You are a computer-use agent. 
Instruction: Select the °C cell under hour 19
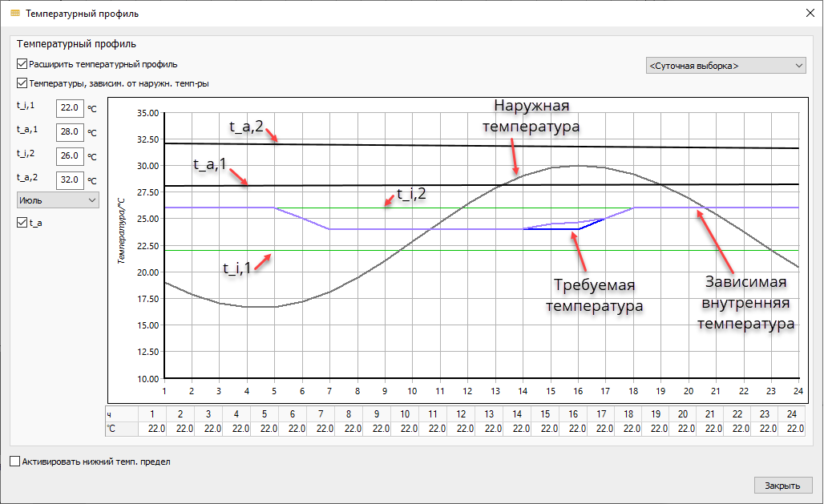pyautogui.click(x=656, y=429)
